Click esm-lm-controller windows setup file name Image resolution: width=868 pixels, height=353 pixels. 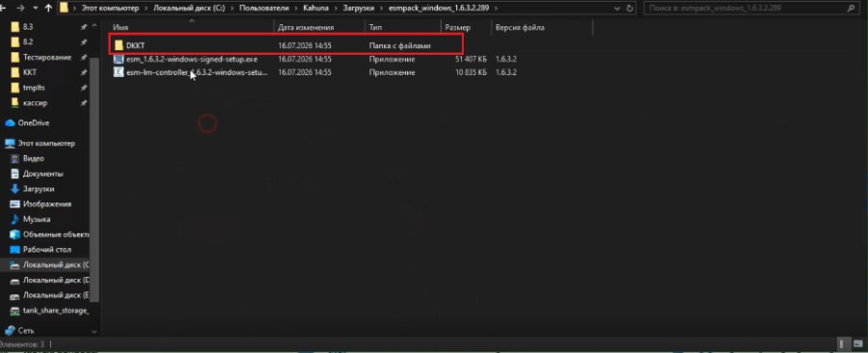pos(197,72)
